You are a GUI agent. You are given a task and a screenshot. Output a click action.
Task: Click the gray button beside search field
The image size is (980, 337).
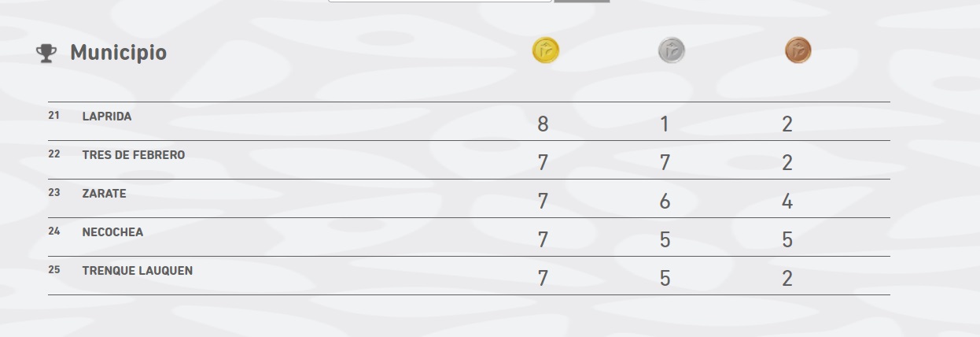tap(581, 1)
